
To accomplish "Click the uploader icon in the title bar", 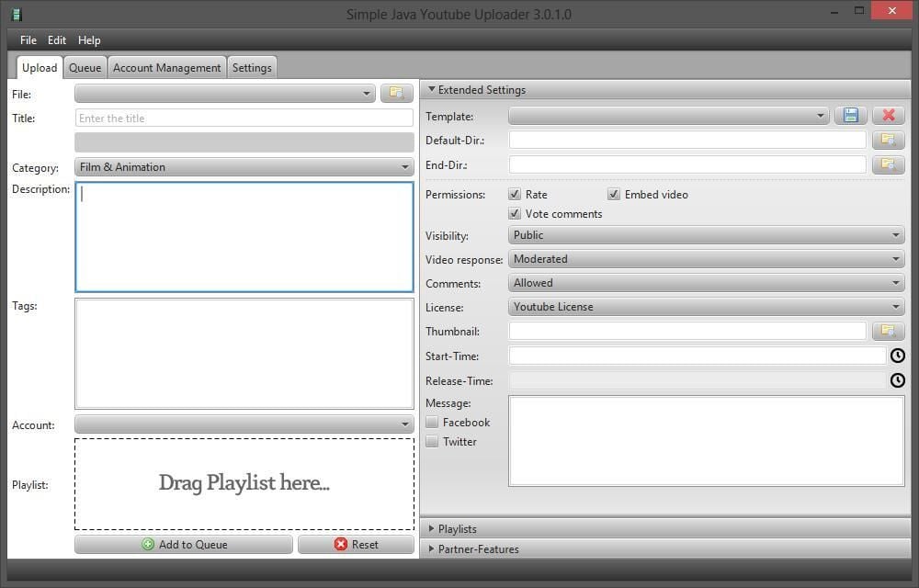I will (17, 14).
